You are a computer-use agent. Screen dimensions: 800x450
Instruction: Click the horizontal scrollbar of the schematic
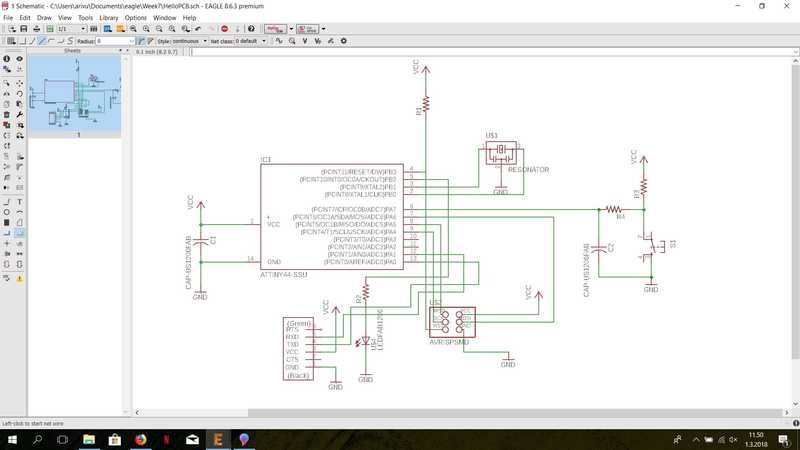[515, 412]
